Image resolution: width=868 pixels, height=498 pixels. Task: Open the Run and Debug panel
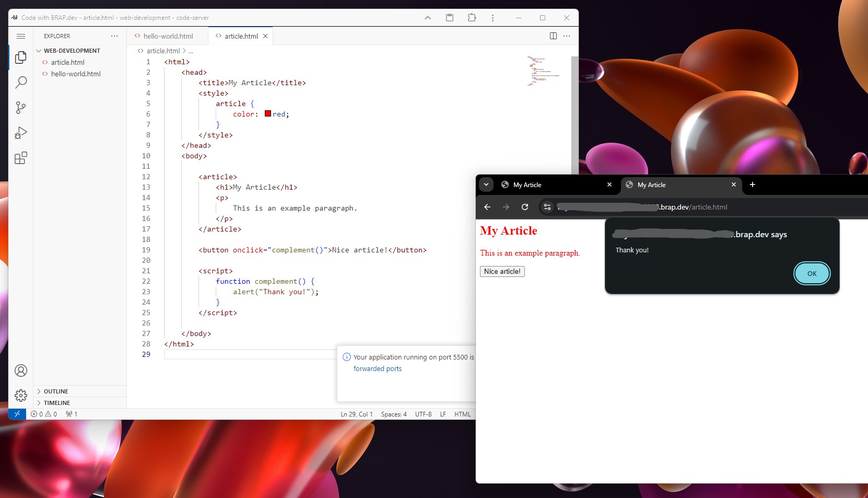point(21,133)
